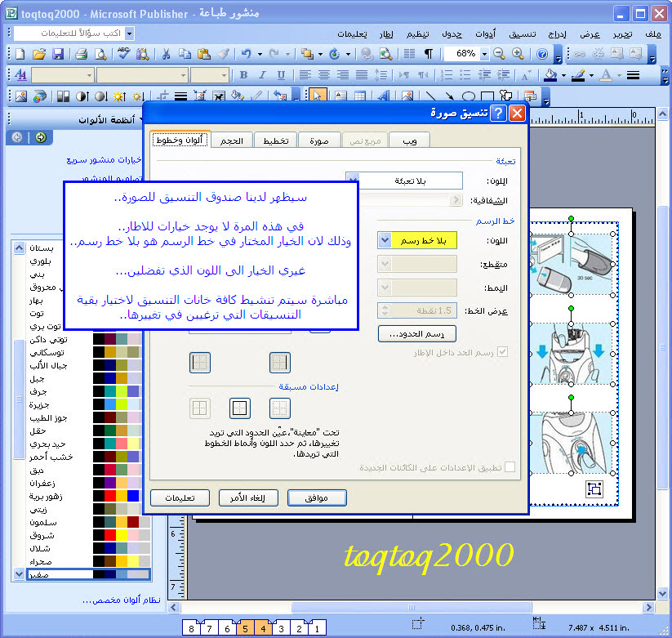Open Publisher help with the blue question icon
Image resolution: width=672 pixels, height=638 pixels.
[x=542, y=54]
